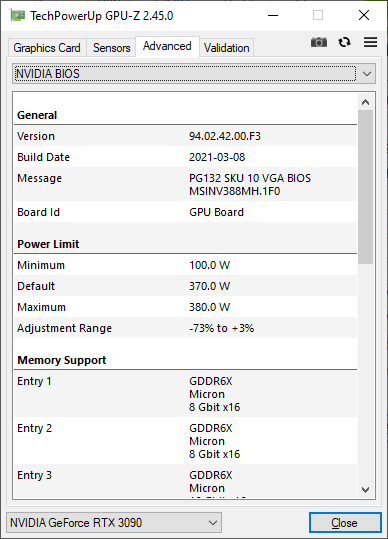Viewport: 388px width, 539px height.
Task: Minimize the GPU-Z window
Action: tap(273, 15)
